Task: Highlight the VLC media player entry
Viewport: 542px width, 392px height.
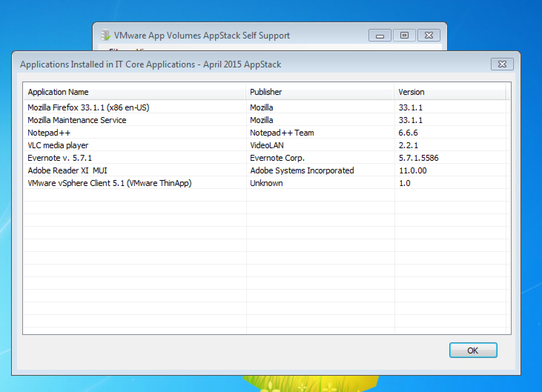Action: click(58, 145)
